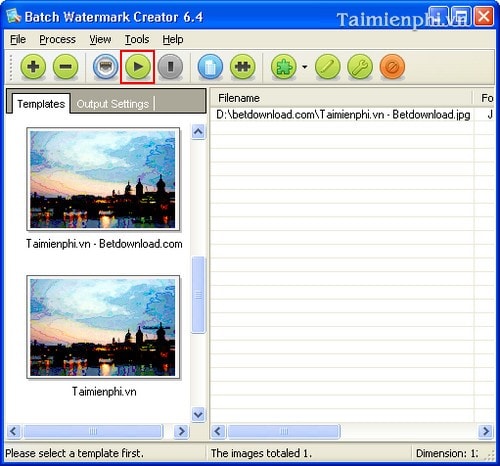Open the Tools menu
Viewport: 500px width, 466px height.
(x=137, y=39)
